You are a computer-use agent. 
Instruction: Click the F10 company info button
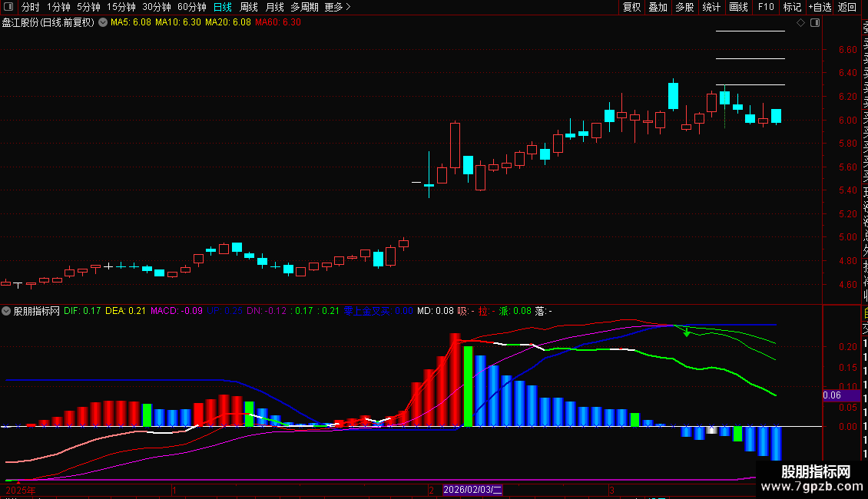click(766, 7)
